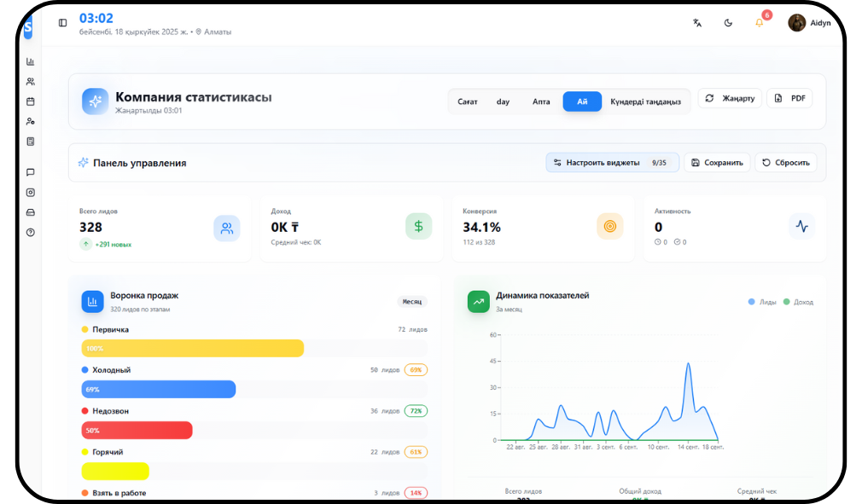862x504 pixels.
Task: Switch to the Апта time range tab
Action: [x=541, y=101]
